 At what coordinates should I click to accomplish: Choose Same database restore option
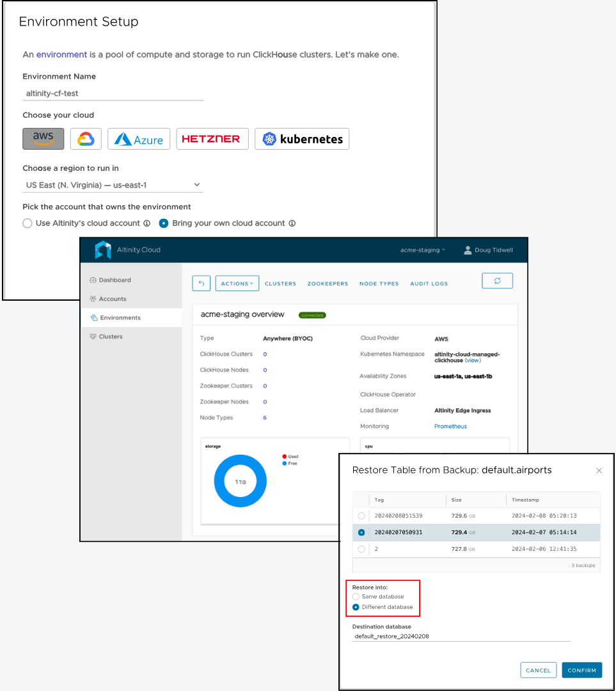pyautogui.click(x=356, y=597)
